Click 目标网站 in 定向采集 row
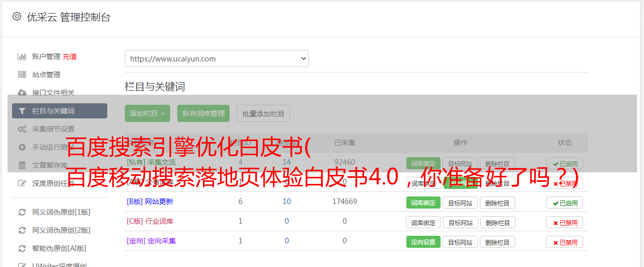The image size is (644, 267). point(460,242)
